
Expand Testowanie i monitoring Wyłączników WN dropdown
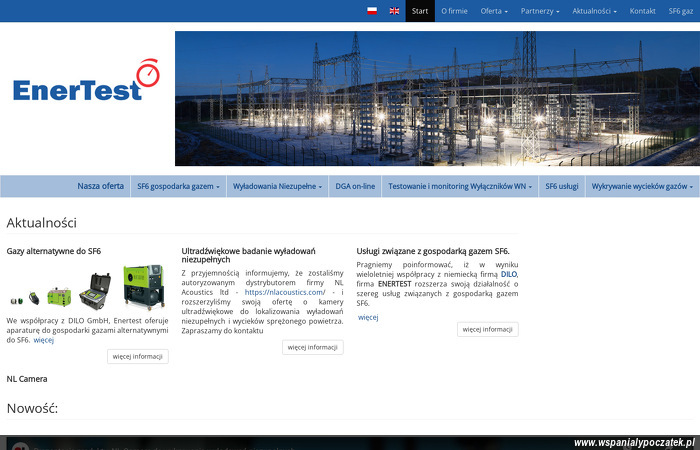pyautogui.click(x=460, y=186)
